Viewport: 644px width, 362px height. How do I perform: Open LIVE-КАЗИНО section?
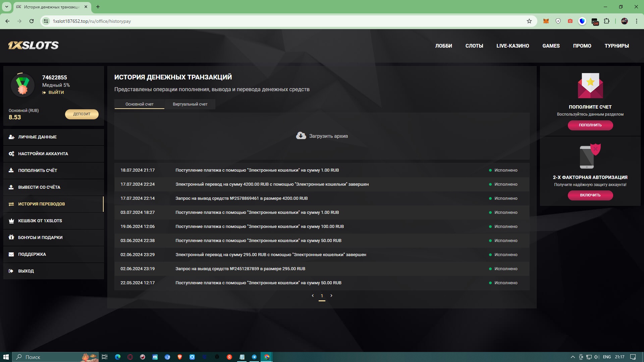513,46
